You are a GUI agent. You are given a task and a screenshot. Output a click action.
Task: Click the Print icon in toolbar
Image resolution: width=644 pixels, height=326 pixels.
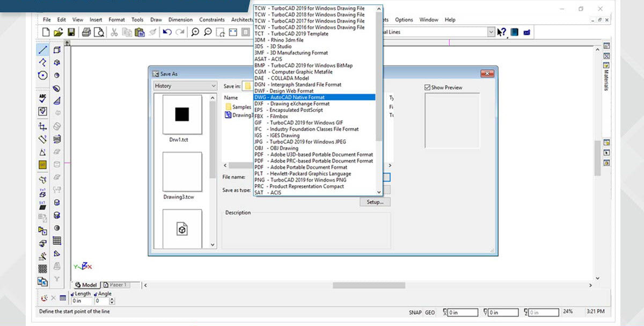86,32
